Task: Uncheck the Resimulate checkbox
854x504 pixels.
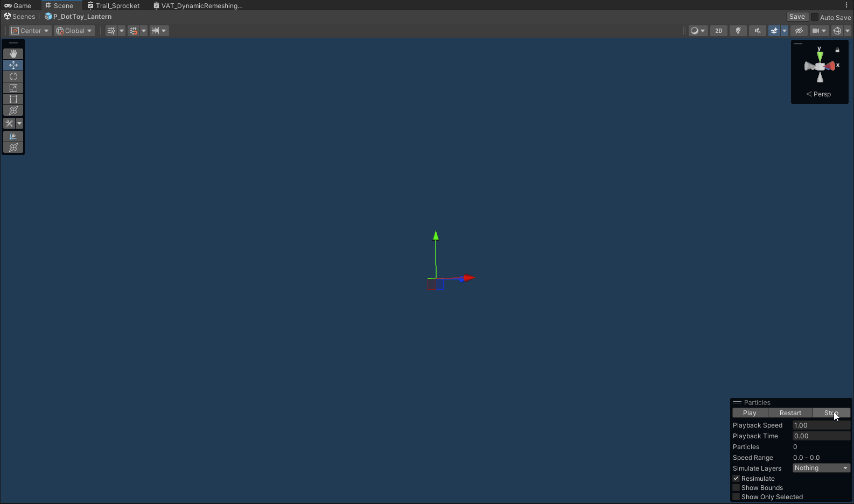Action: point(736,479)
